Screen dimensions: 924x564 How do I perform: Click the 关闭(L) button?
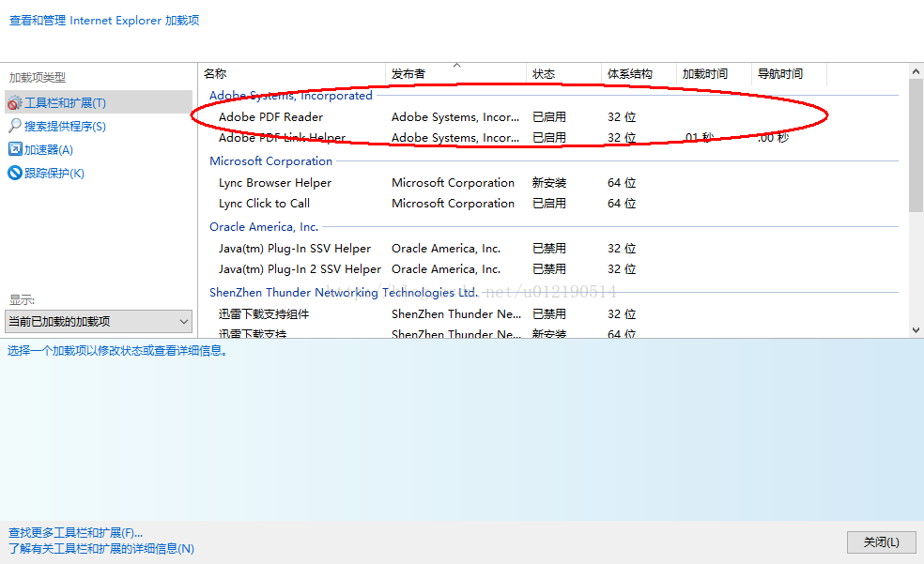[x=882, y=542]
